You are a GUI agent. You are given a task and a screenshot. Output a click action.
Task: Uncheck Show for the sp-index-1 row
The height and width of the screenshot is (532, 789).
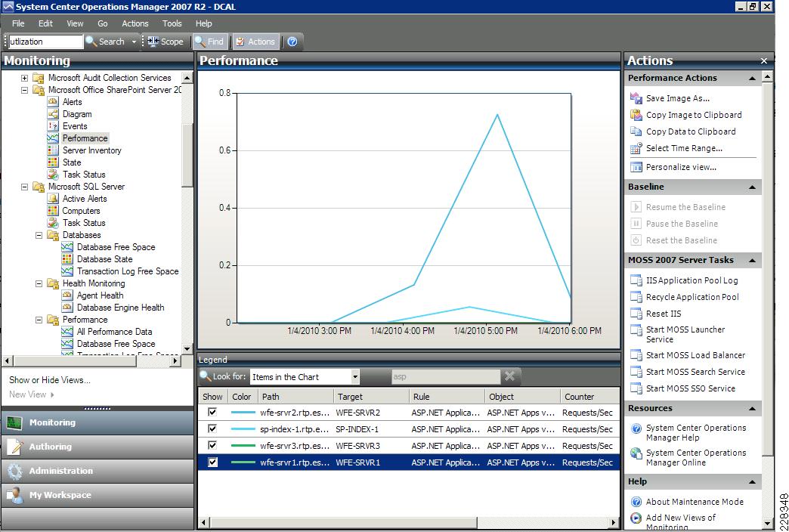click(x=212, y=428)
